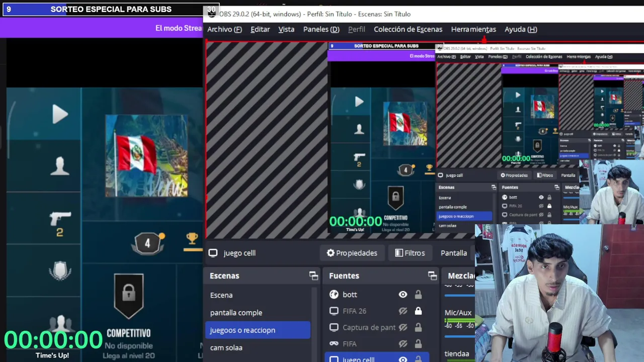This screenshot has height=362, width=644.
Task: Show the Captura de pant source via eye icon
Action: point(403,327)
